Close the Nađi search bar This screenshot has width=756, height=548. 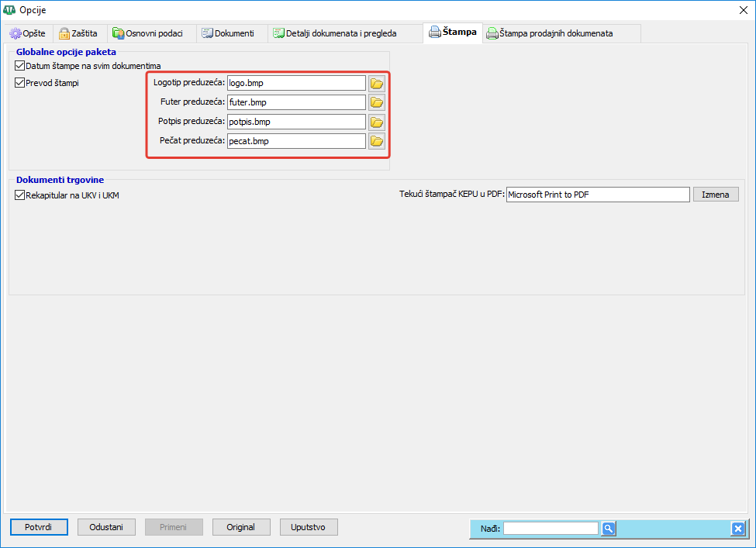(737, 529)
